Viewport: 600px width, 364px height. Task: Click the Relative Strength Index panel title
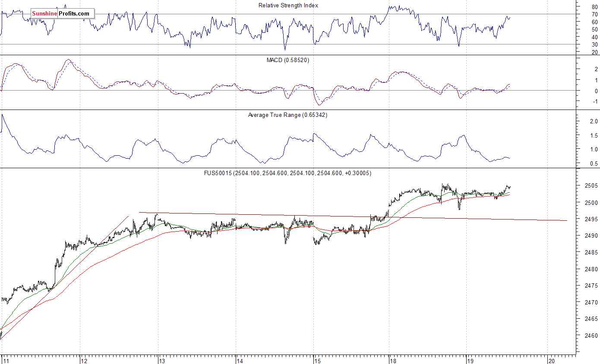[x=288, y=5]
